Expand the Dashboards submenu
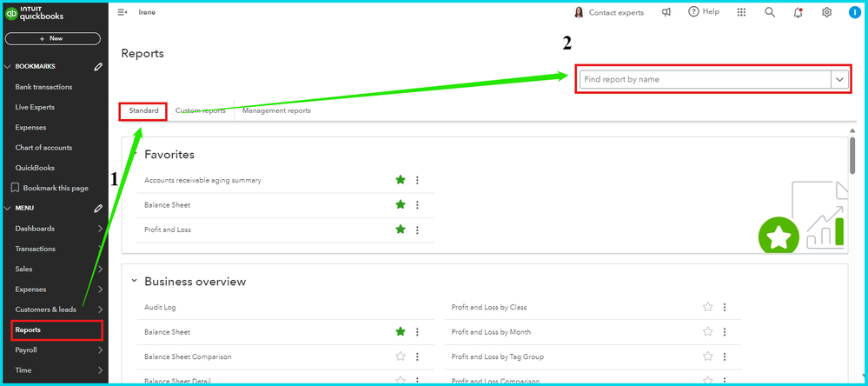 100,229
